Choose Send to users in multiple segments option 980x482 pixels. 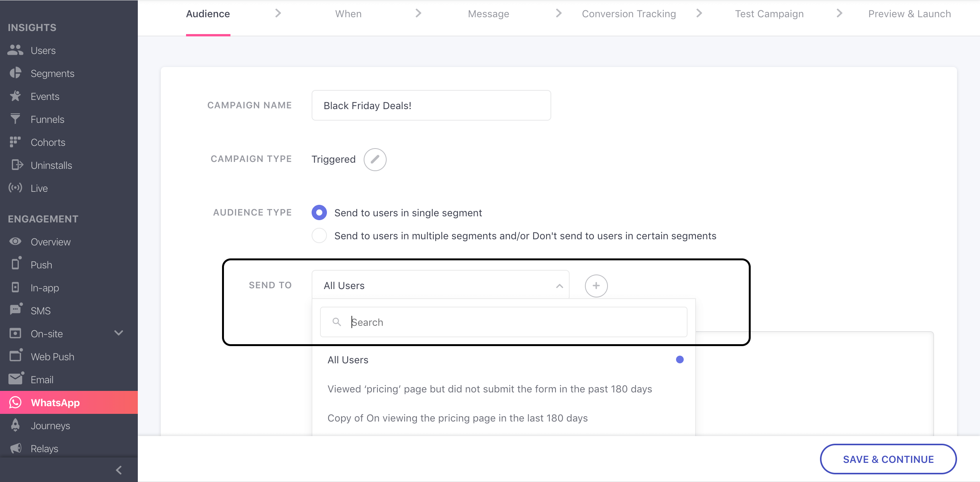[319, 235]
